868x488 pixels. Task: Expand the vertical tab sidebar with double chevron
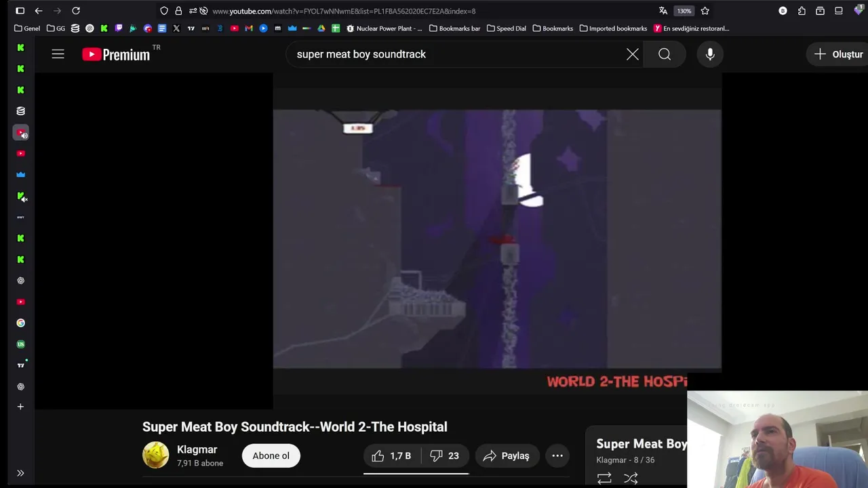point(20,473)
